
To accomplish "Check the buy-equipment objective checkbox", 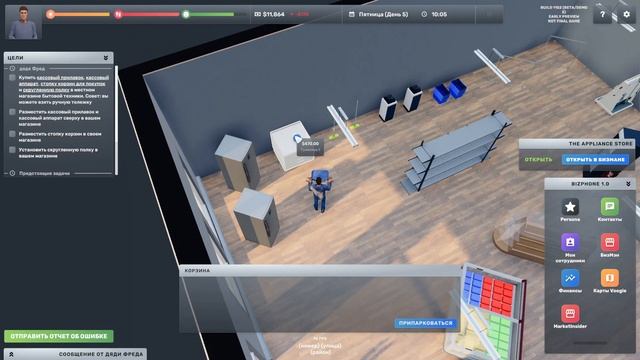I will [x=12, y=78].
